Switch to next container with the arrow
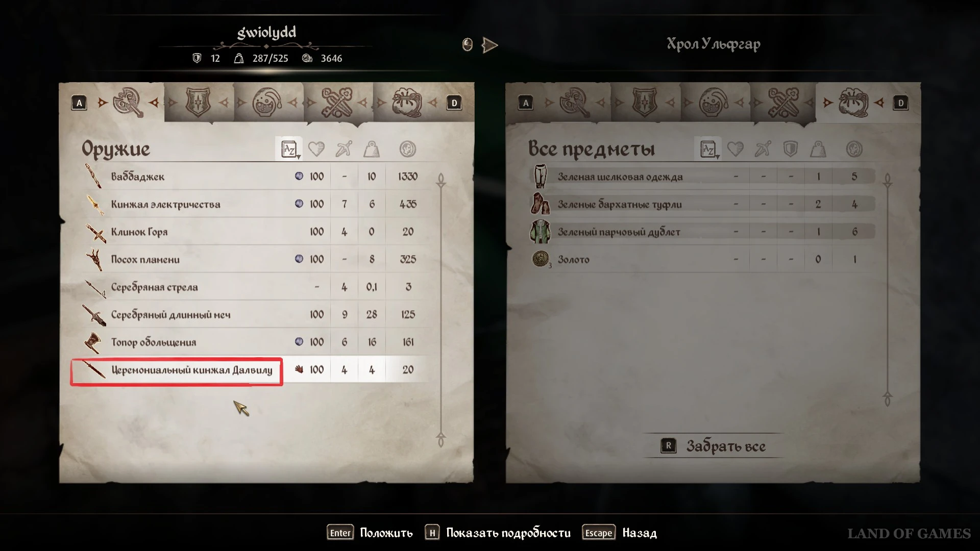980x551 pixels. tap(489, 45)
